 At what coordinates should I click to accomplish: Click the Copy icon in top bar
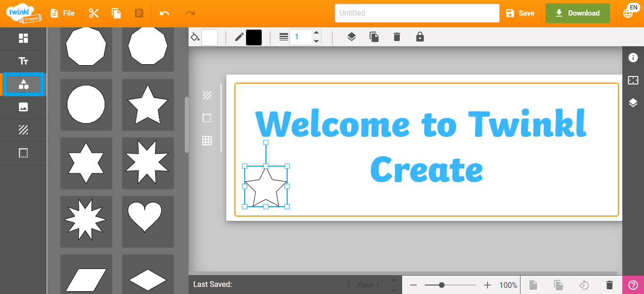(x=116, y=13)
